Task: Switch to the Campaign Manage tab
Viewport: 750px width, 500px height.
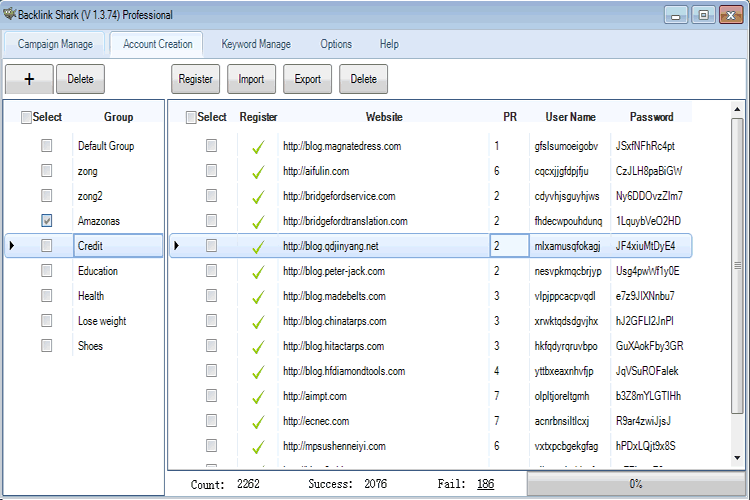Action: tap(55, 44)
